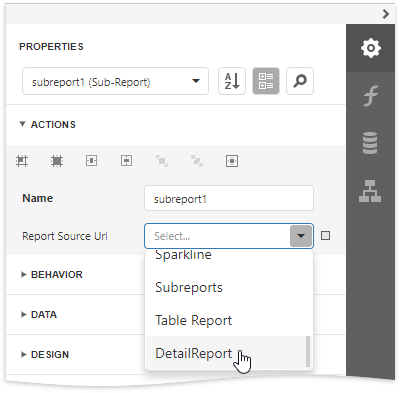This screenshot has width=400, height=393.
Task: Expand the BEHAVIOR section
Action: click(x=23, y=274)
